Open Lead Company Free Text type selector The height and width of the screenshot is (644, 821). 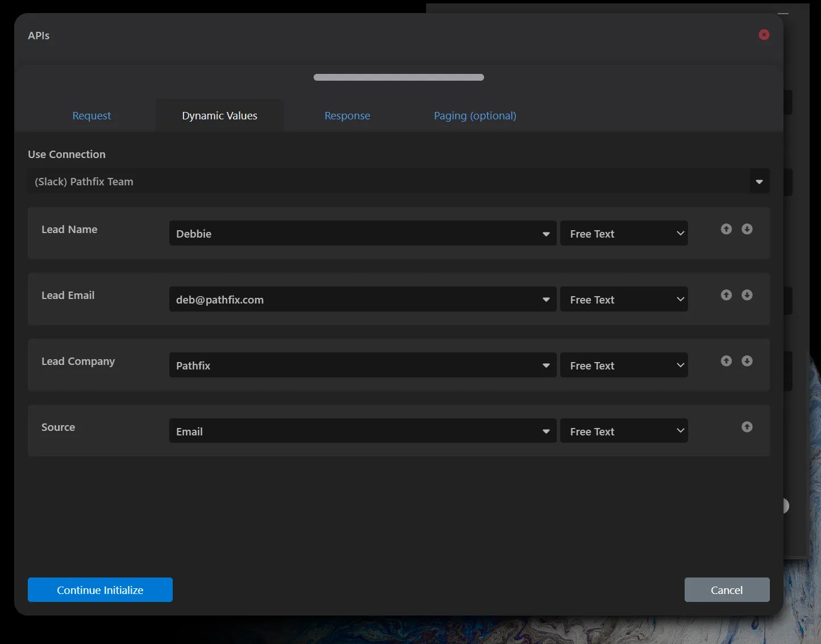tap(624, 365)
